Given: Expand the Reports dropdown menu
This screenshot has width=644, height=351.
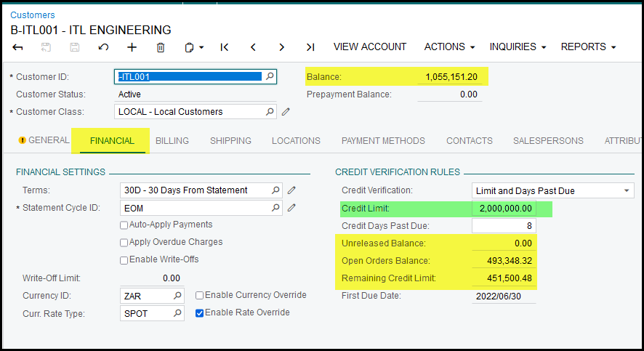Looking at the screenshot, I should (x=588, y=47).
